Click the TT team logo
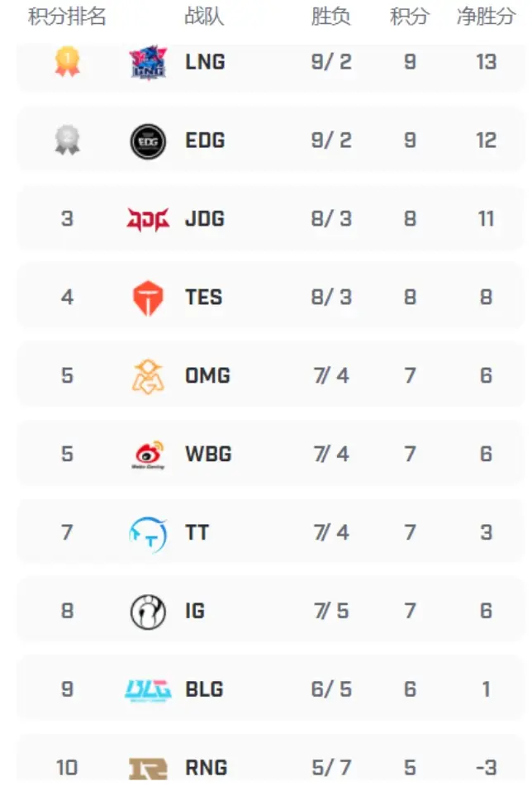 pos(149,533)
